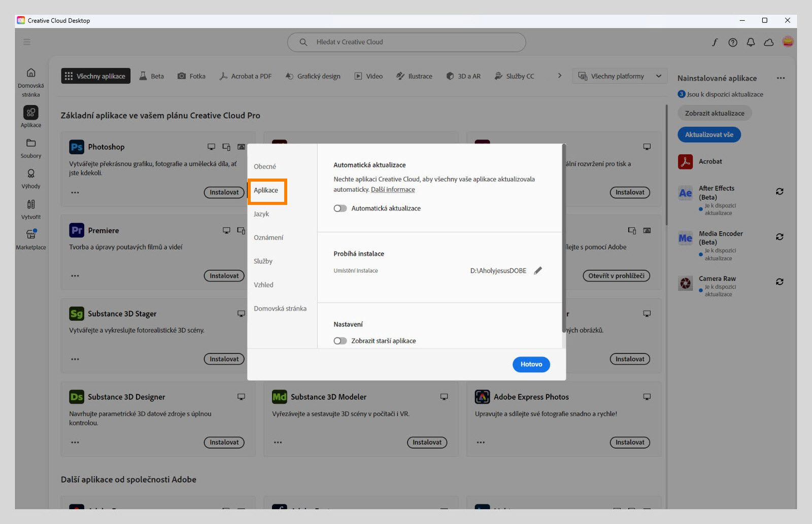This screenshot has width=812, height=524.
Task: Select the Beta category tab
Action: (x=152, y=76)
